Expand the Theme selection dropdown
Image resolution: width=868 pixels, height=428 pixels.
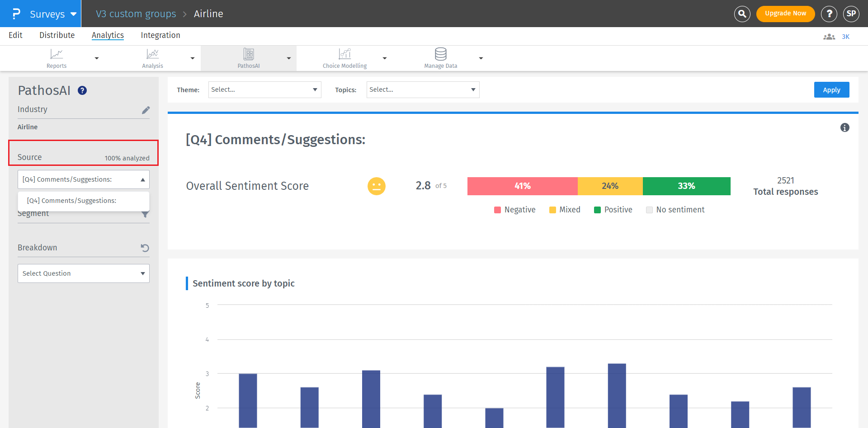pos(264,89)
